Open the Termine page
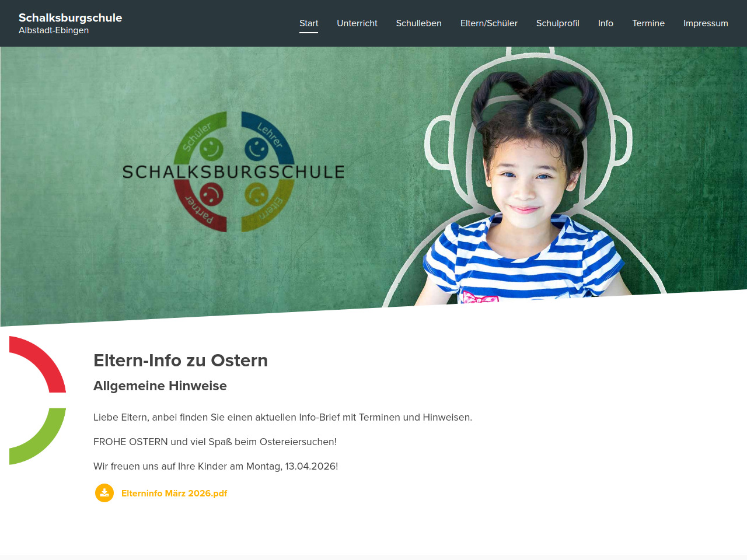The width and height of the screenshot is (747, 560). click(648, 23)
